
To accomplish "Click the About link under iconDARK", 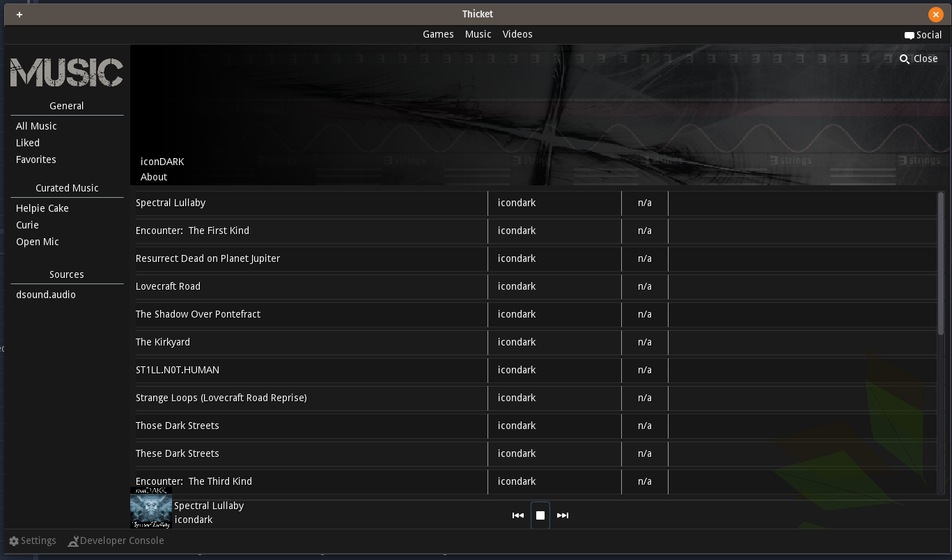I will click(154, 177).
